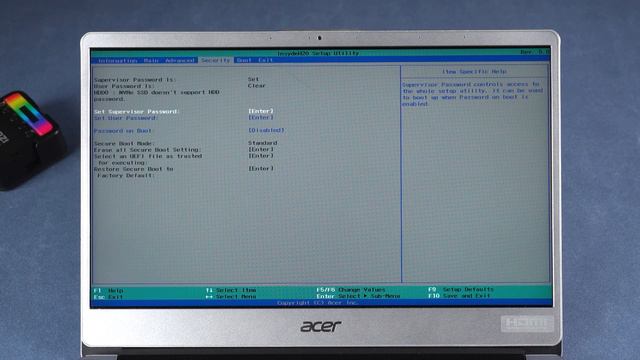The width and height of the screenshot is (640, 360).
Task: Click F1 Help footer entry
Action: click(108, 291)
